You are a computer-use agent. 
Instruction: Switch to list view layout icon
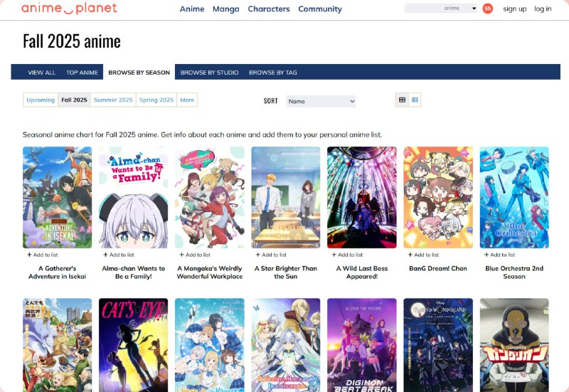tap(415, 100)
